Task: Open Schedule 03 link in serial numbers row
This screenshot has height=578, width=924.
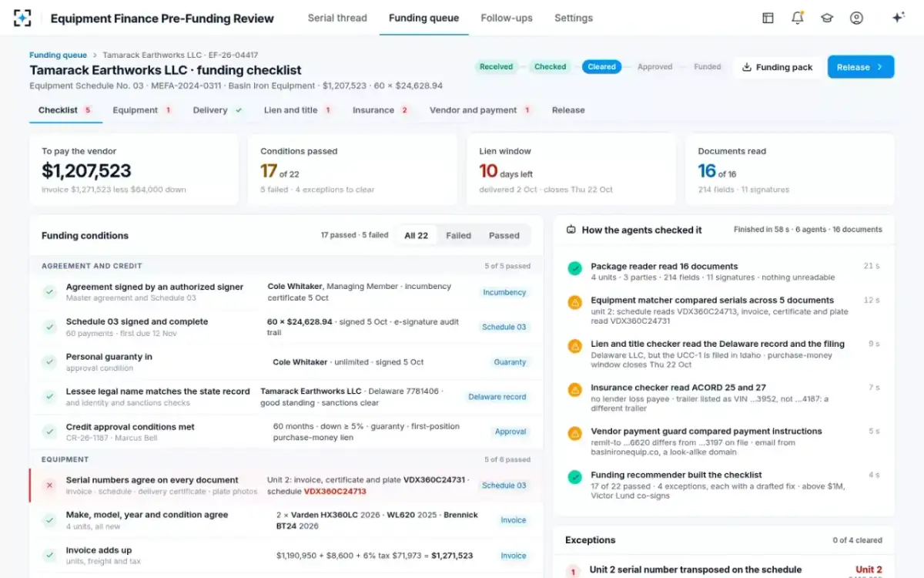Action: pos(504,486)
